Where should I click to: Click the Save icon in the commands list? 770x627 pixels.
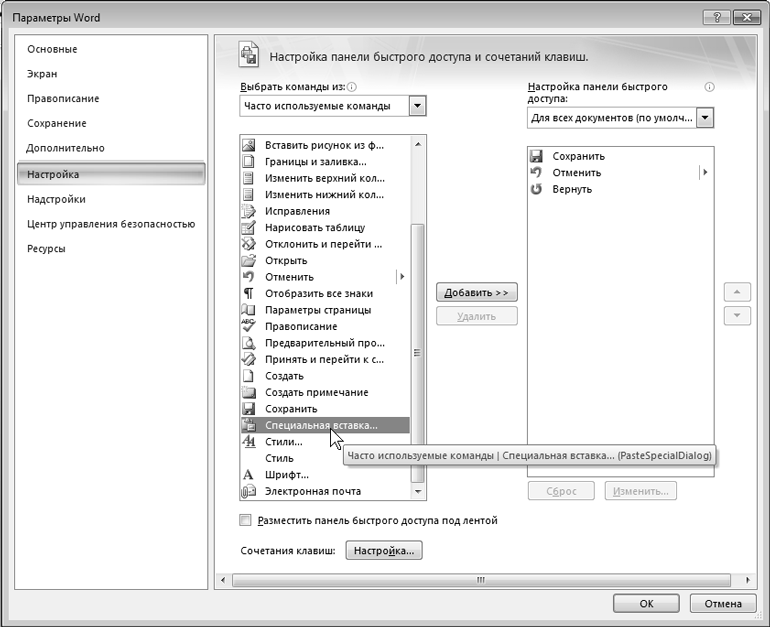(x=249, y=409)
